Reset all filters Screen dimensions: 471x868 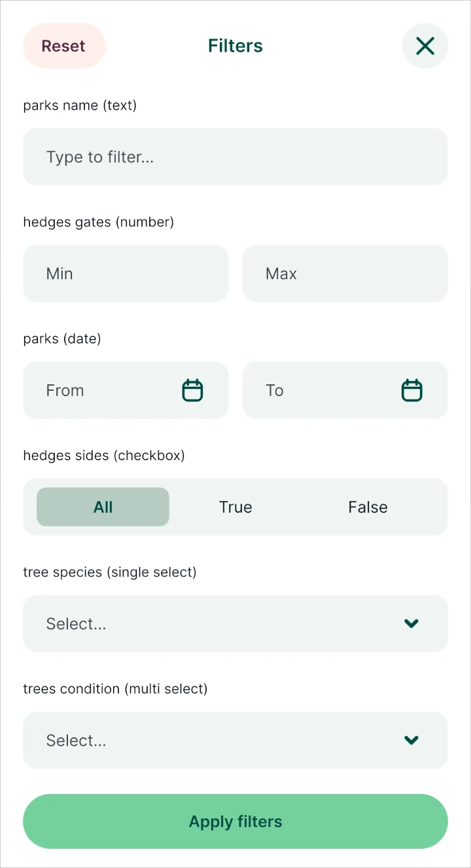click(63, 46)
